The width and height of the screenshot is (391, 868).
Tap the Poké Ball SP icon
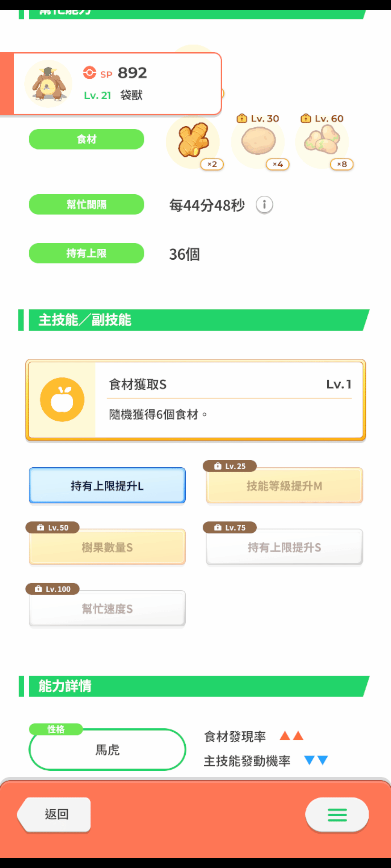click(89, 73)
